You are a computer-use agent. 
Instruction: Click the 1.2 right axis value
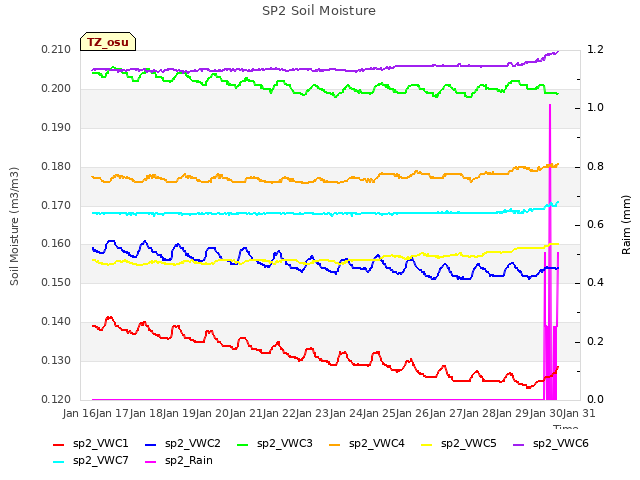[x=595, y=50]
